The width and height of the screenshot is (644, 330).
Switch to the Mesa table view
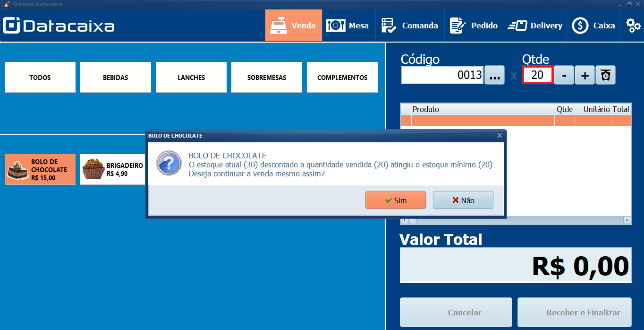[348, 26]
